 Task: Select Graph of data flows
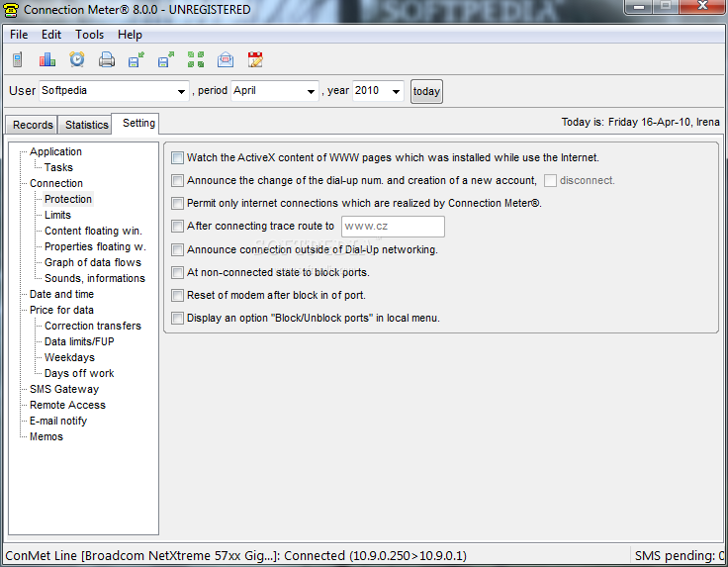point(93,262)
